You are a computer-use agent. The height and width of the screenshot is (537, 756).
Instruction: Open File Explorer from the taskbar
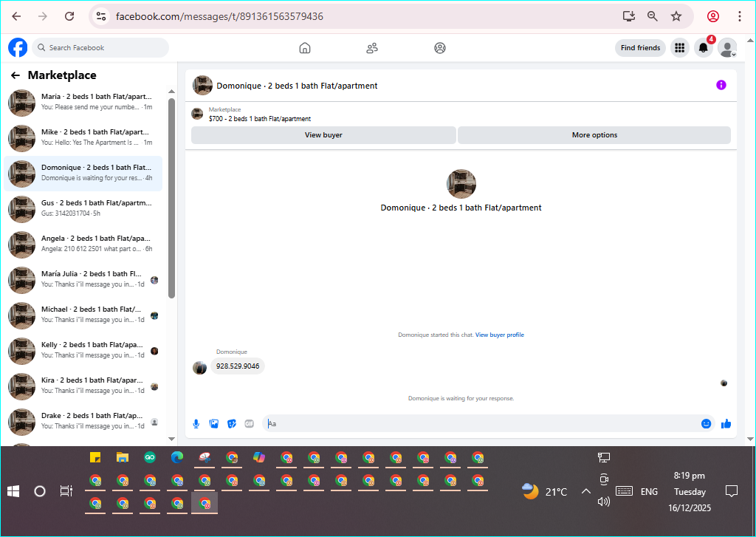(123, 457)
